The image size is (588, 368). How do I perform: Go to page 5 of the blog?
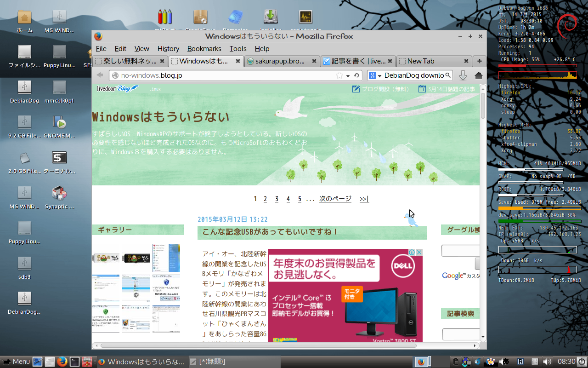pos(300,199)
